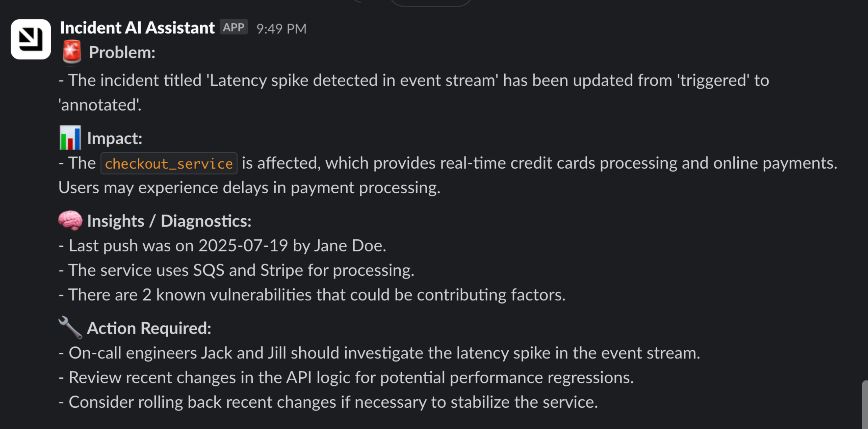The width and height of the screenshot is (868, 429).
Task: Open the 9:49 PM message timestamp
Action: pyautogui.click(x=281, y=29)
